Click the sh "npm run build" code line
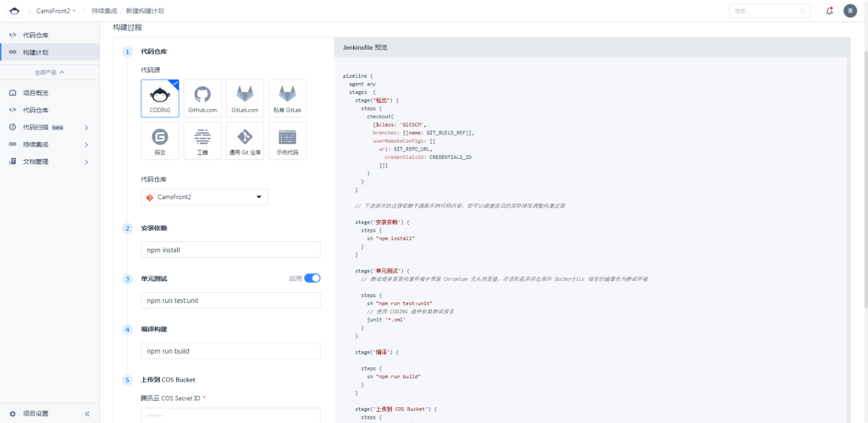Image resolution: width=868 pixels, height=423 pixels. (394, 376)
